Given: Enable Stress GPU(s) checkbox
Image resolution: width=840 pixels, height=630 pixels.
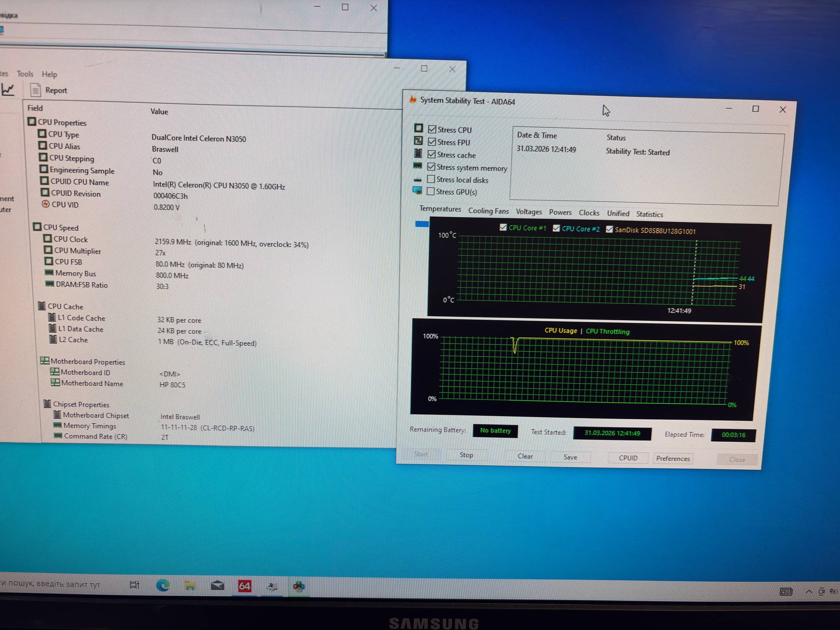Looking at the screenshot, I should (x=430, y=191).
